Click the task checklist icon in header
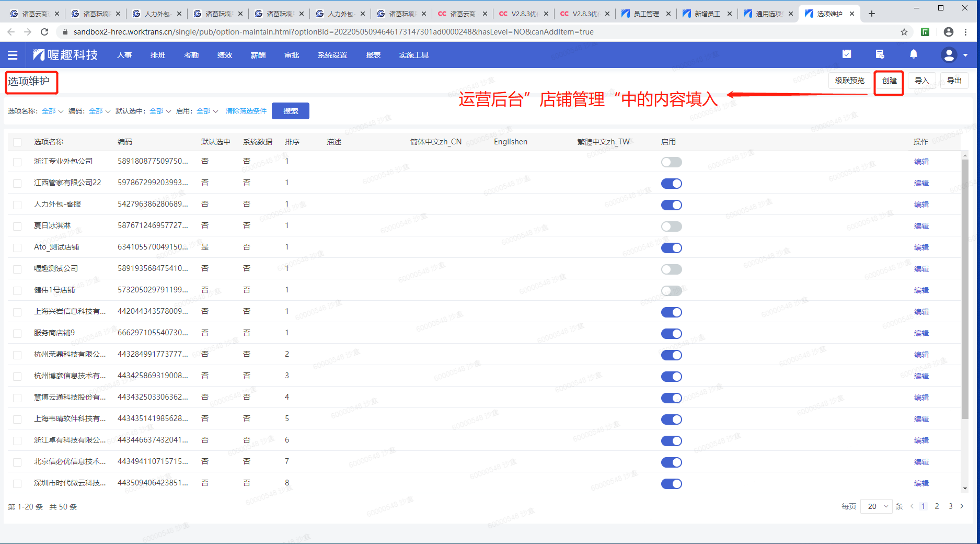The height and width of the screenshot is (544, 980). 847,54
